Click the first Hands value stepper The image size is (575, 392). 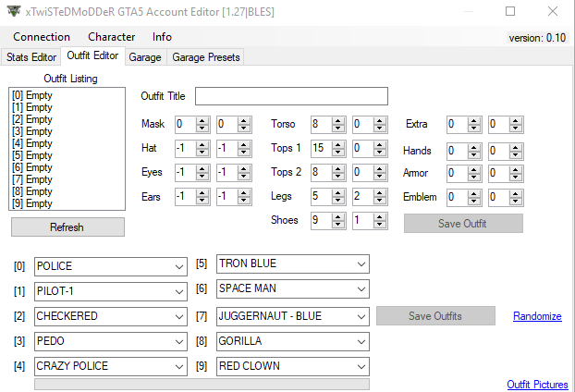pos(464,151)
